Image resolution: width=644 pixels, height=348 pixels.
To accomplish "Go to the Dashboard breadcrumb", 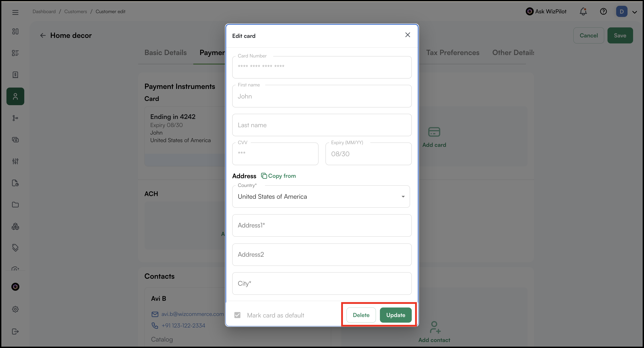I will (x=44, y=12).
